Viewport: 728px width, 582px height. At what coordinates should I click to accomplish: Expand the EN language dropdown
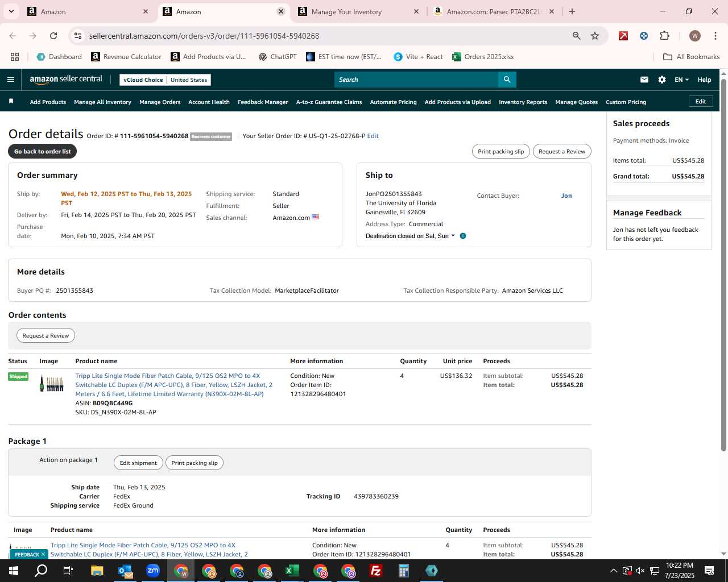pyautogui.click(x=681, y=80)
